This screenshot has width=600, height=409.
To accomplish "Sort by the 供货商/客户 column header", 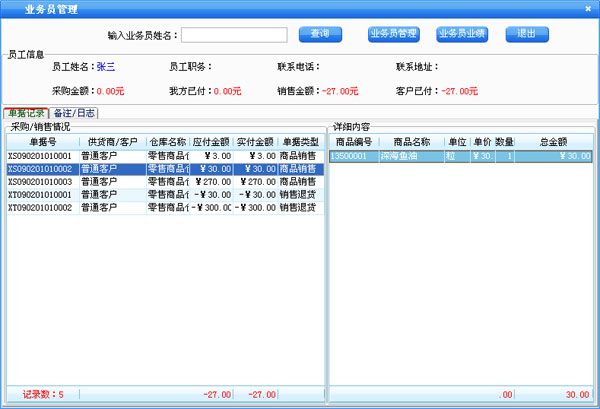I will [x=112, y=143].
